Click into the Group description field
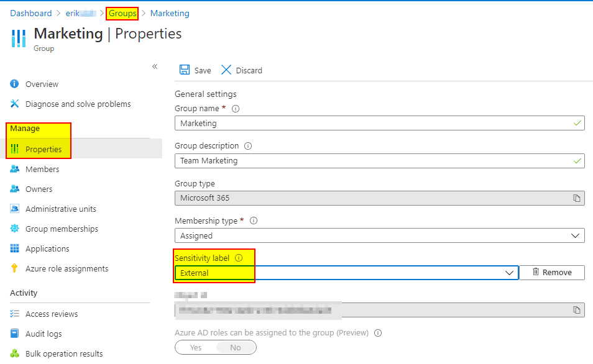 coord(373,161)
